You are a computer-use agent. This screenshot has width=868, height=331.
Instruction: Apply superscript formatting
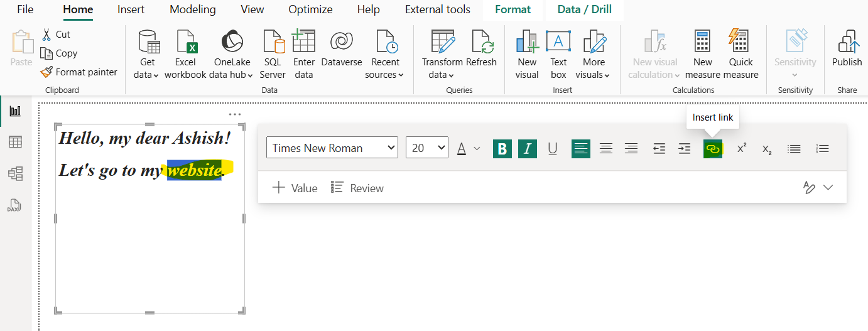coord(742,149)
